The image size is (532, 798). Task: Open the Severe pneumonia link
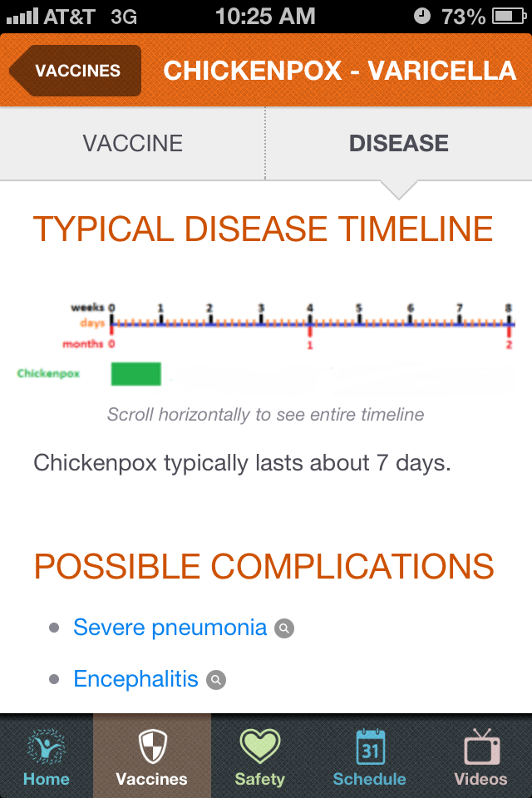[x=170, y=628]
